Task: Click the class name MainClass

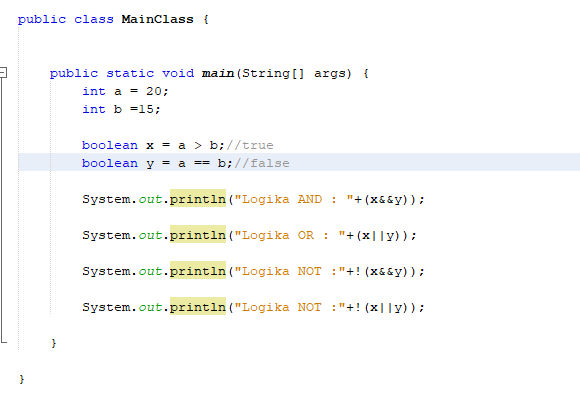Action: pos(157,19)
